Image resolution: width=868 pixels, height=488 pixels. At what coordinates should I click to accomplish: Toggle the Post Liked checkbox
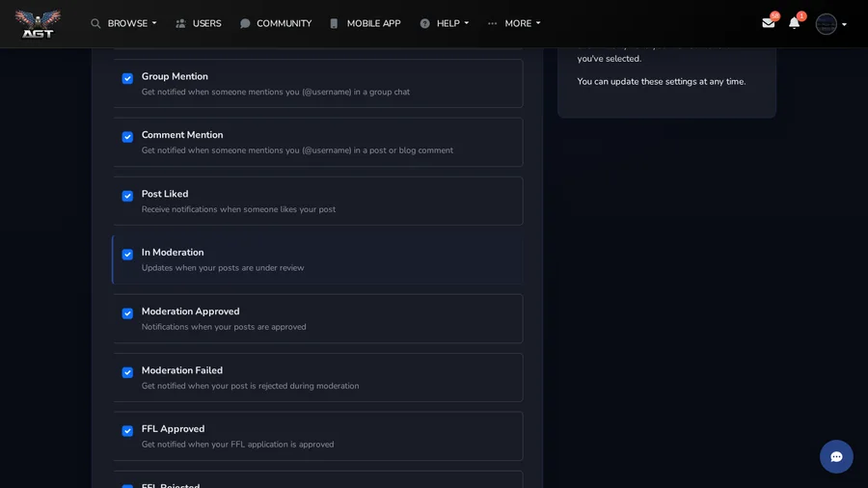(x=127, y=196)
